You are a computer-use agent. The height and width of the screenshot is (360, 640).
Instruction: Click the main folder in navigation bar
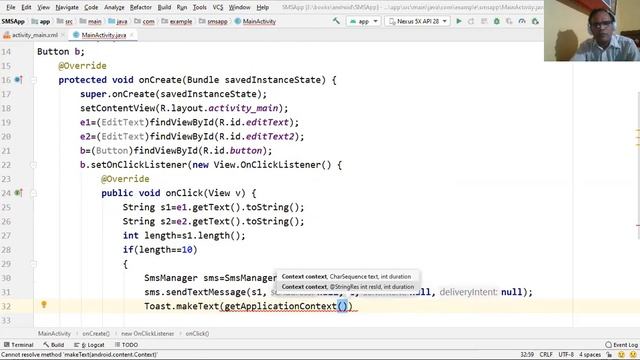pyautogui.click(x=91, y=21)
